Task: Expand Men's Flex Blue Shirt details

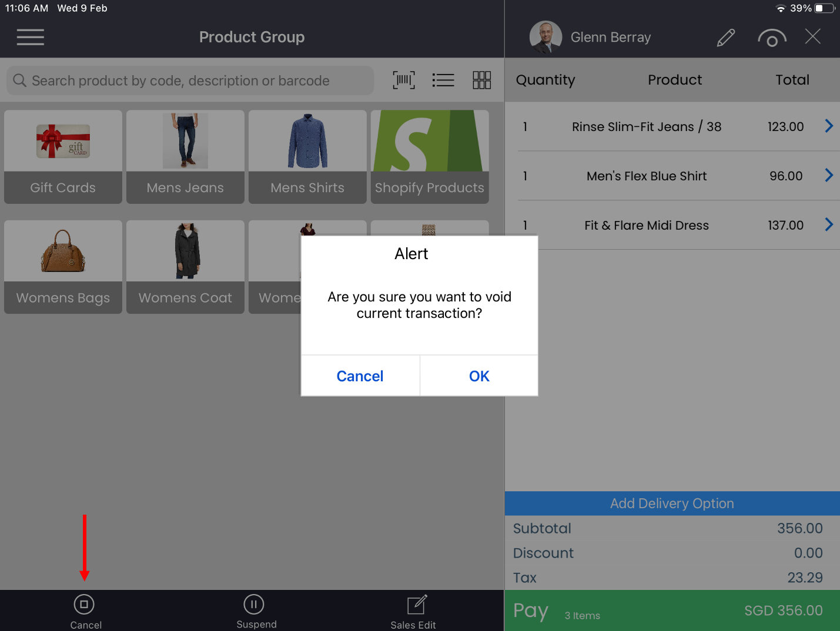Action: 829,175
